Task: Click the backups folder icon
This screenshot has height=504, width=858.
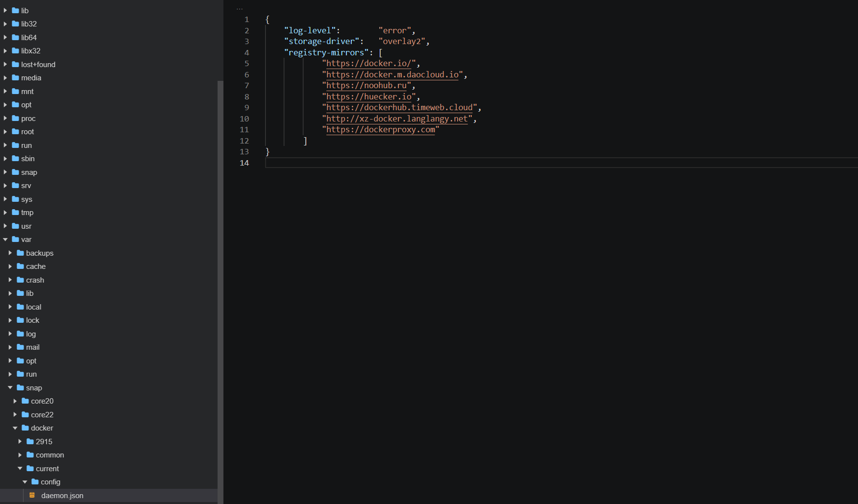Action: click(x=20, y=253)
